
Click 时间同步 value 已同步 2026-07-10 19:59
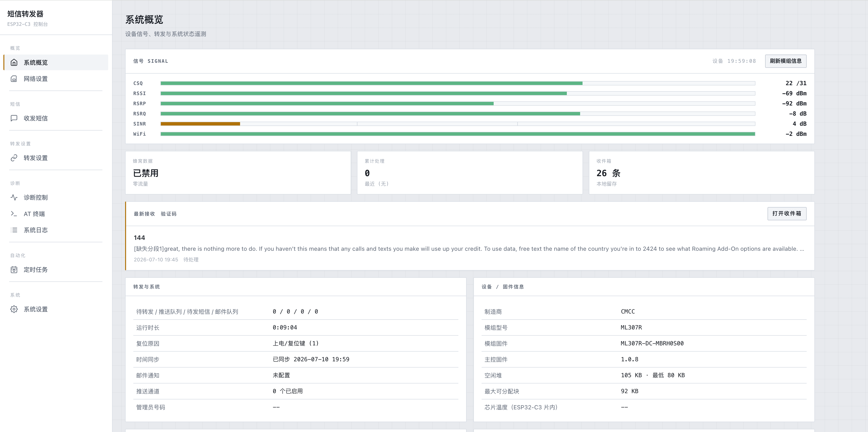[311, 359]
